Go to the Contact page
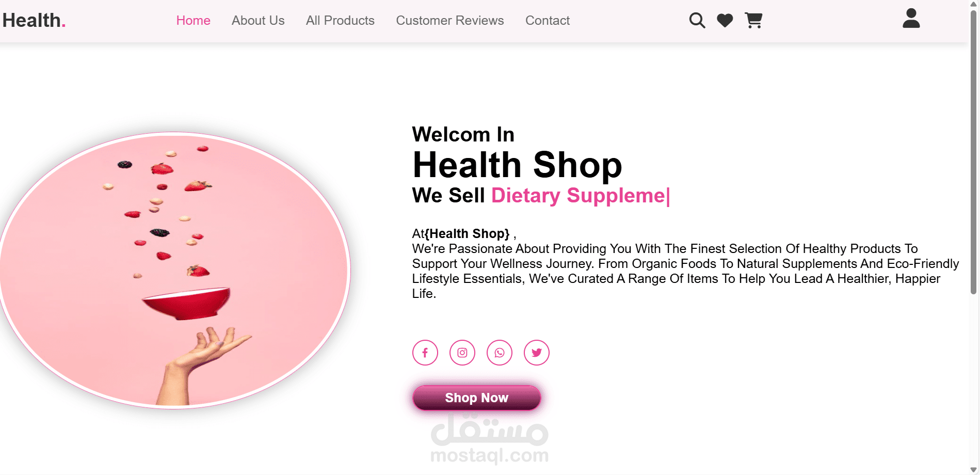980x475 pixels. pos(548,21)
